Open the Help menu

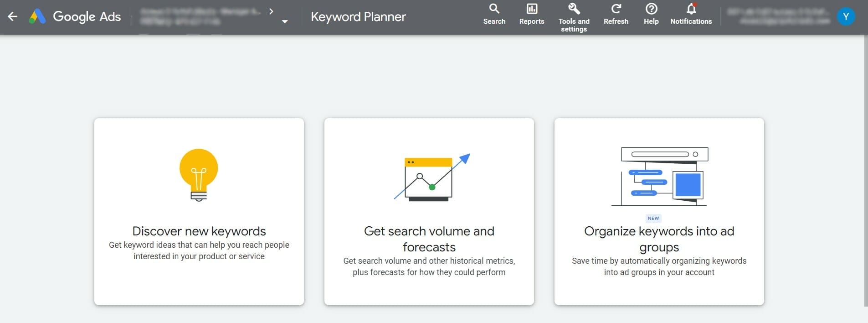pyautogui.click(x=651, y=14)
